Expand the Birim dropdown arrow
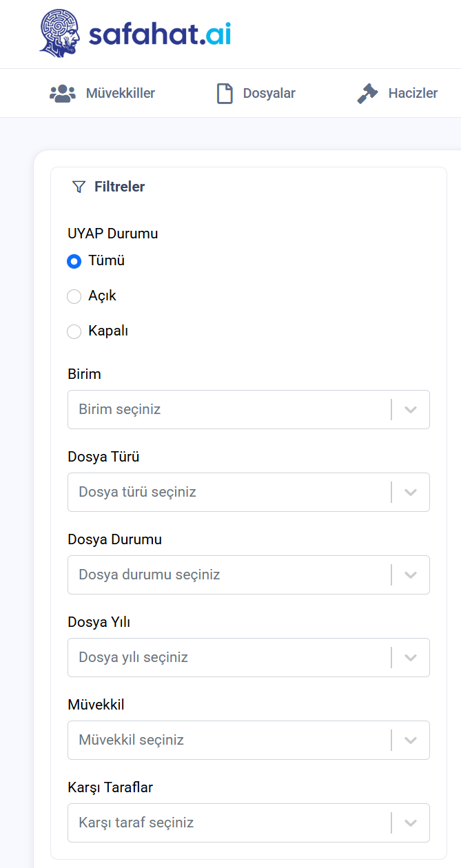 411,409
